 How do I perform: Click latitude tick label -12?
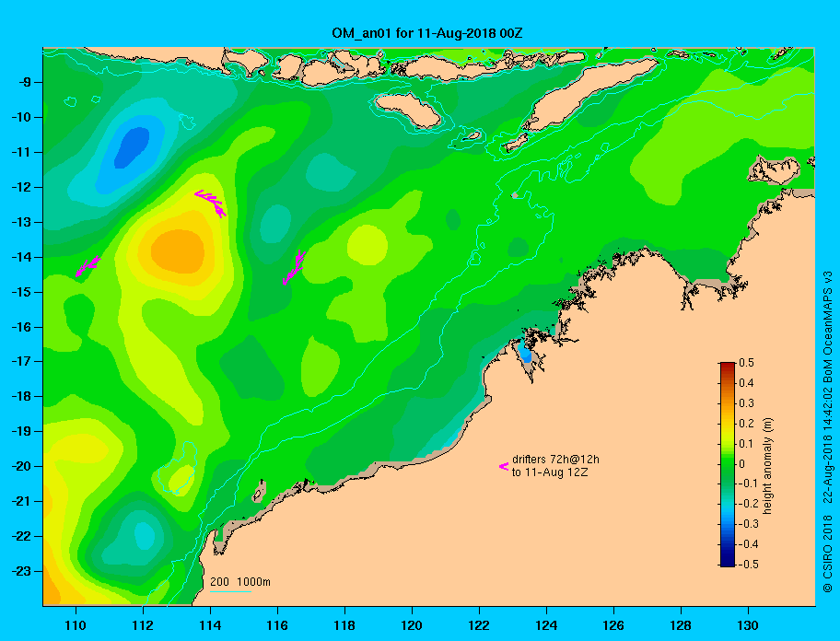coord(22,188)
